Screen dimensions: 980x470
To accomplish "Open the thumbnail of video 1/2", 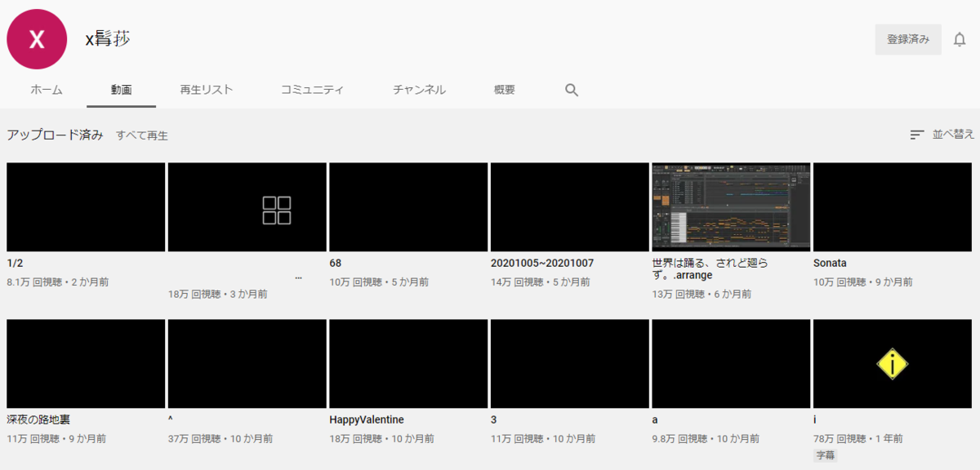I will pos(86,206).
